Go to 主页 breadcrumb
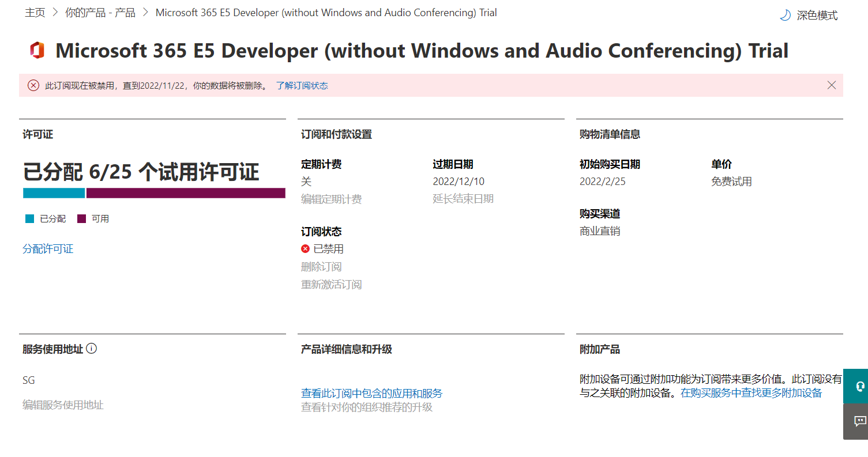Viewport: 868px width, 457px height. 35,13
